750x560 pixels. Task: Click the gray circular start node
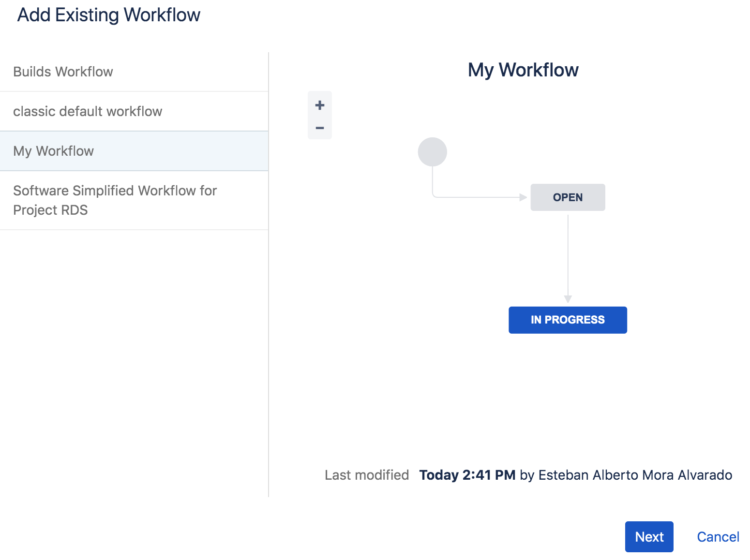[432, 151]
